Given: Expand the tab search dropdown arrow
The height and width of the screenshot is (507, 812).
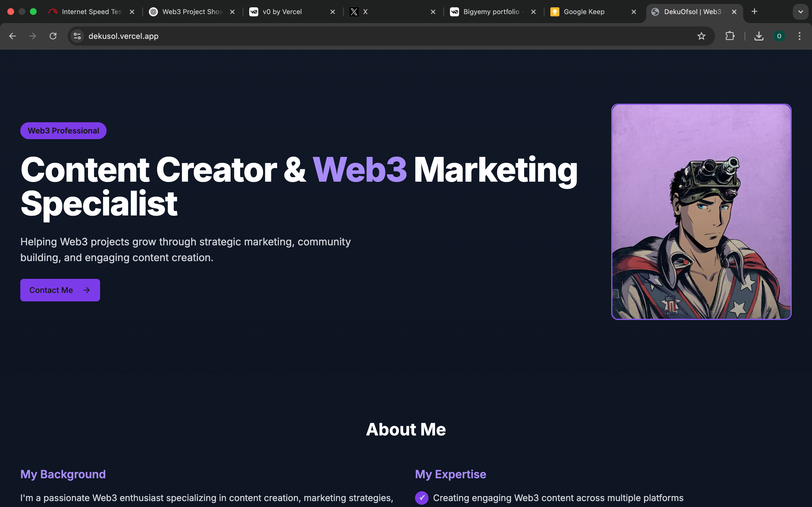Looking at the screenshot, I should (x=800, y=12).
